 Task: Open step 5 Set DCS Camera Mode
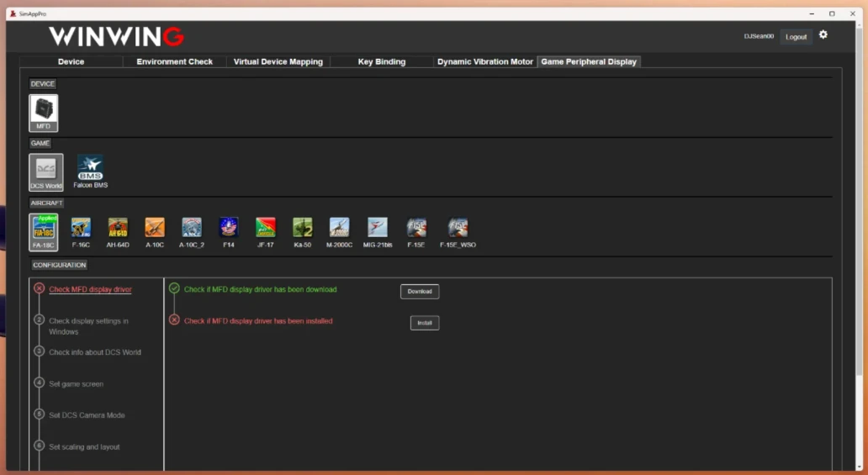87,415
